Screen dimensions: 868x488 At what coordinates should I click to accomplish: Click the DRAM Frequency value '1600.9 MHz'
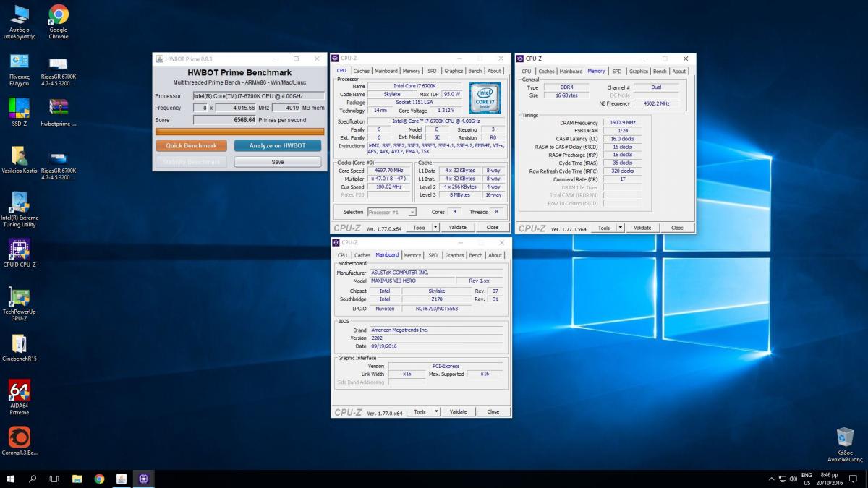[622, 123]
